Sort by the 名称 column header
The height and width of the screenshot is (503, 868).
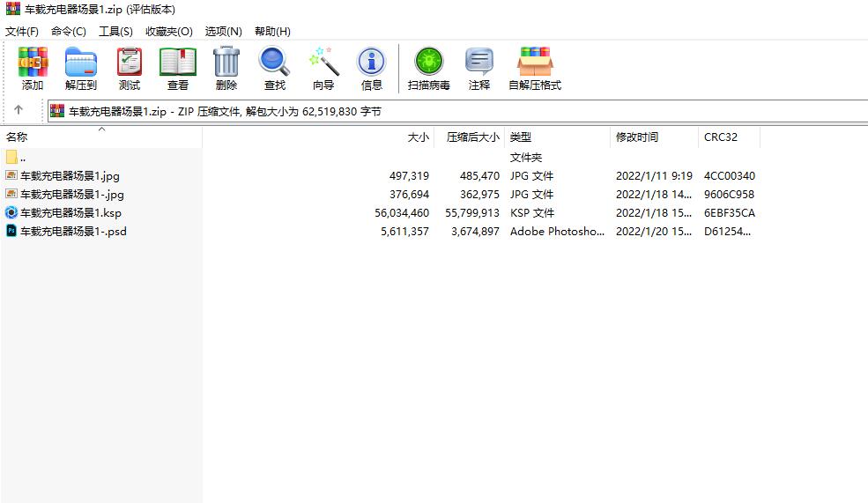coord(101,137)
